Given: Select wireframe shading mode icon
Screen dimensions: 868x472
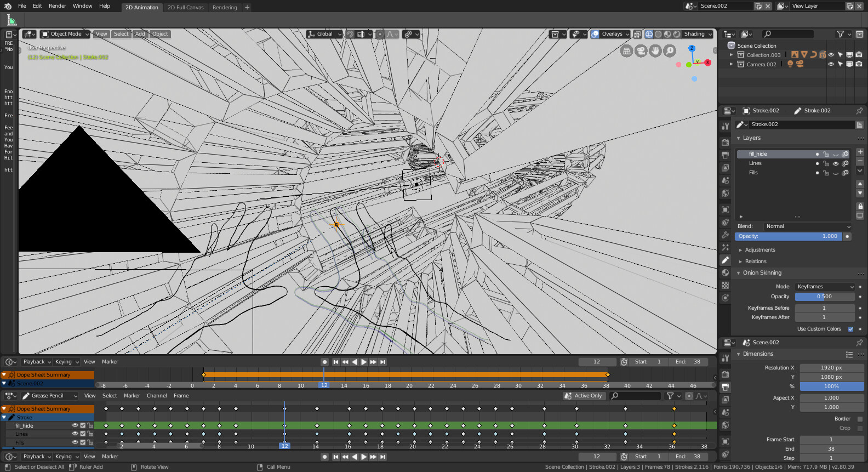Looking at the screenshot, I should click(x=649, y=34).
